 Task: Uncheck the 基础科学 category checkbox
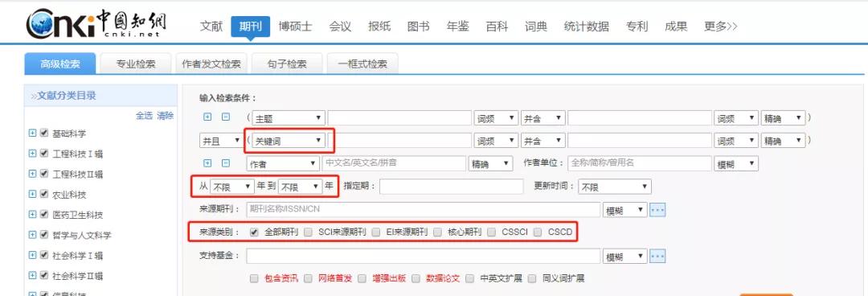[43, 133]
